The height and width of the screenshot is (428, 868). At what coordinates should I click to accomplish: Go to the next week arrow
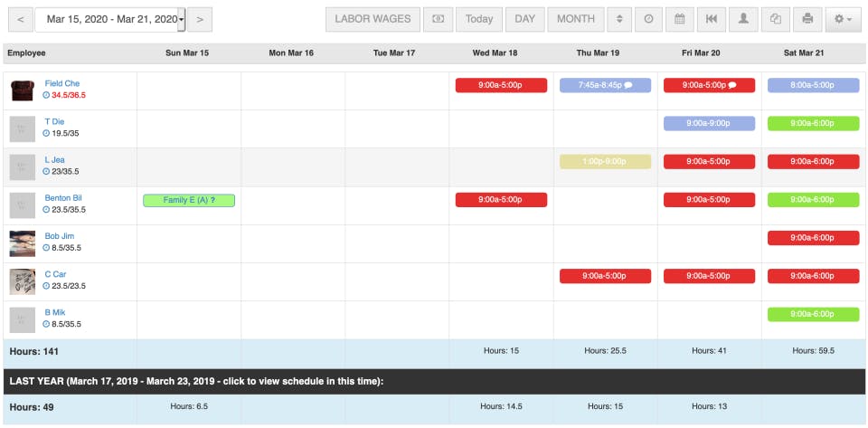(x=200, y=18)
